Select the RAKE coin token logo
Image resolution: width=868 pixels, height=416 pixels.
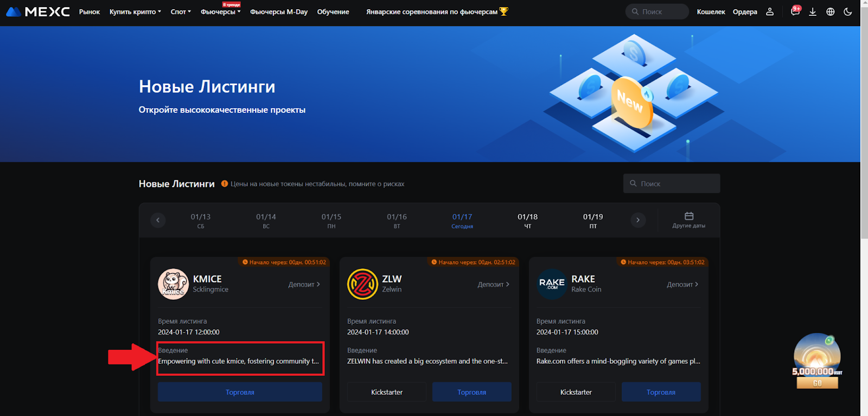[552, 284]
